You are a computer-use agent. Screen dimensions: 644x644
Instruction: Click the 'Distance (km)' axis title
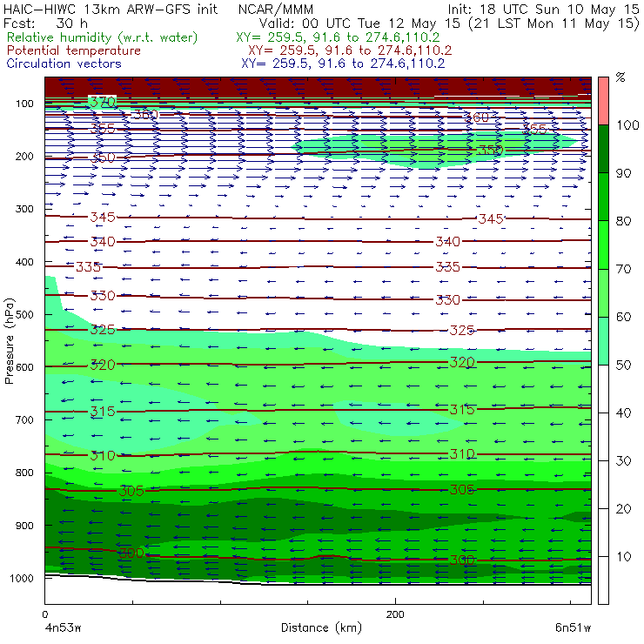tap(321, 628)
